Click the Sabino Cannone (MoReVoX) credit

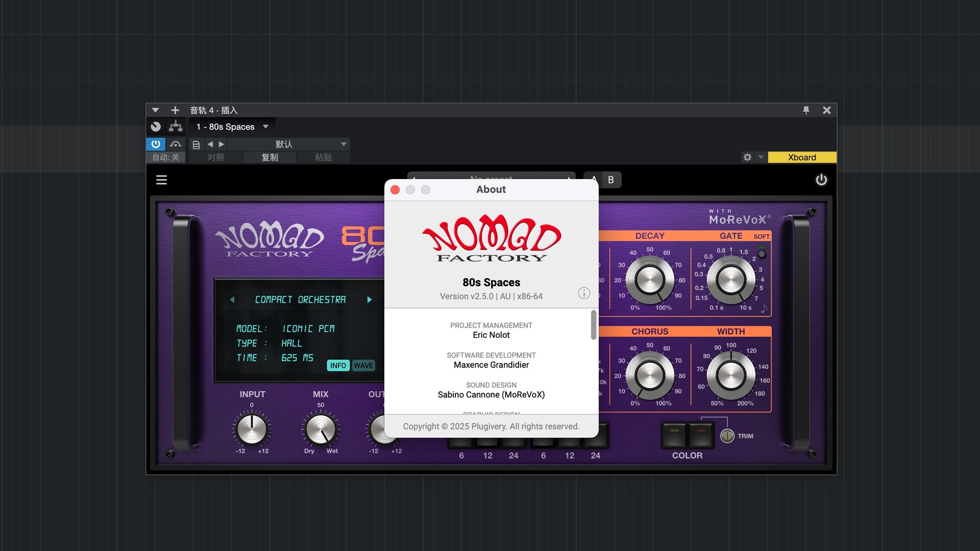click(491, 395)
